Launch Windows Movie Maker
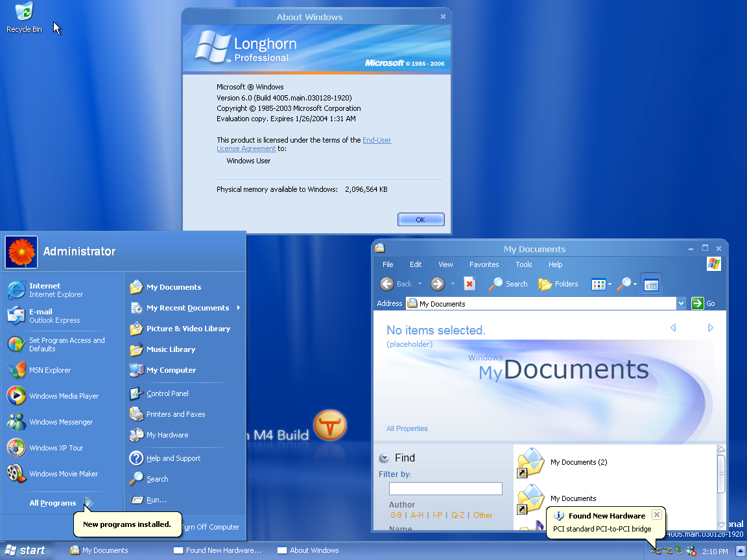Screen dimensions: 747x560 point(53,474)
